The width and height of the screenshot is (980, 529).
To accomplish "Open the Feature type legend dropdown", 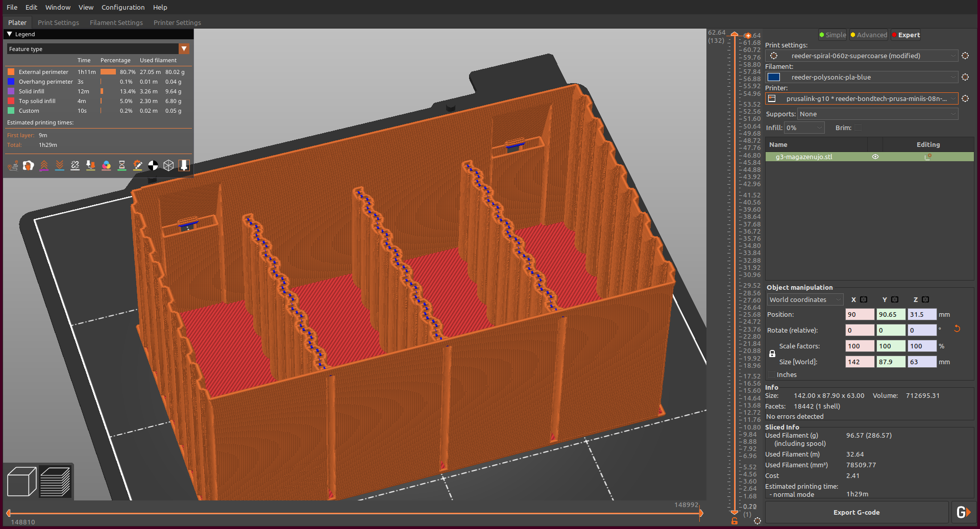I will pos(184,49).
